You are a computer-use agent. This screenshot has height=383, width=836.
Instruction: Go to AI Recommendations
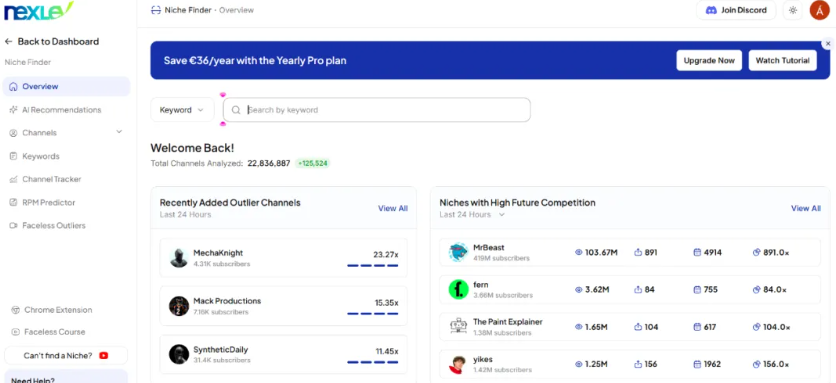pos(61,110)
